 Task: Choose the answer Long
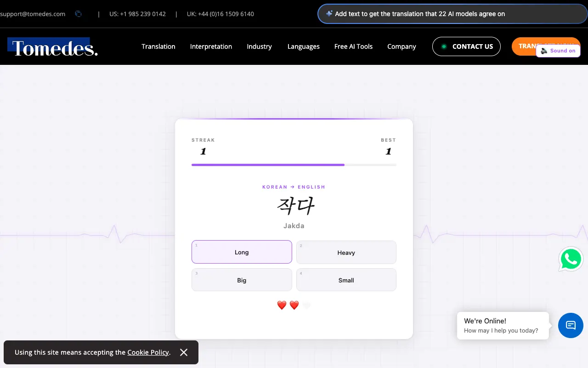tap(242, 252)
